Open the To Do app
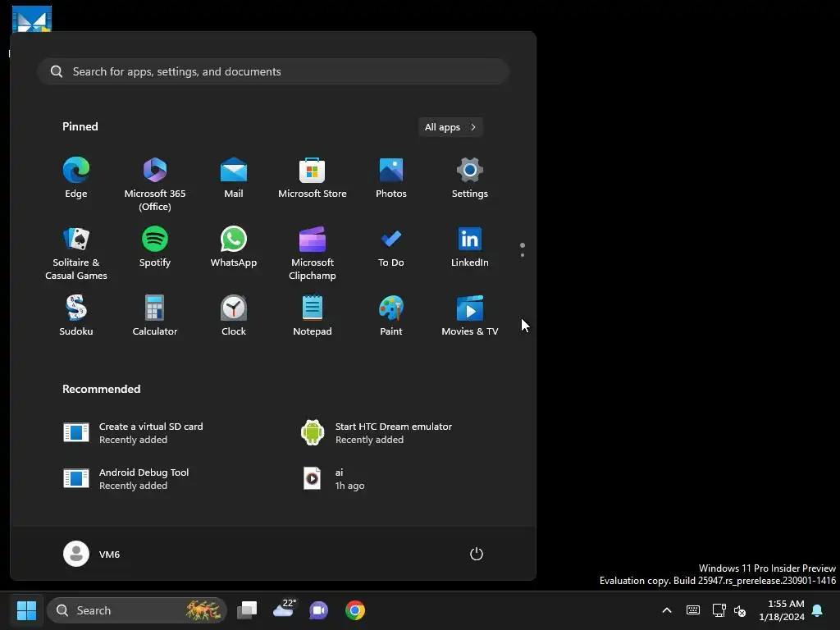This screenshot has width=840, height=630. click(391, 248)
